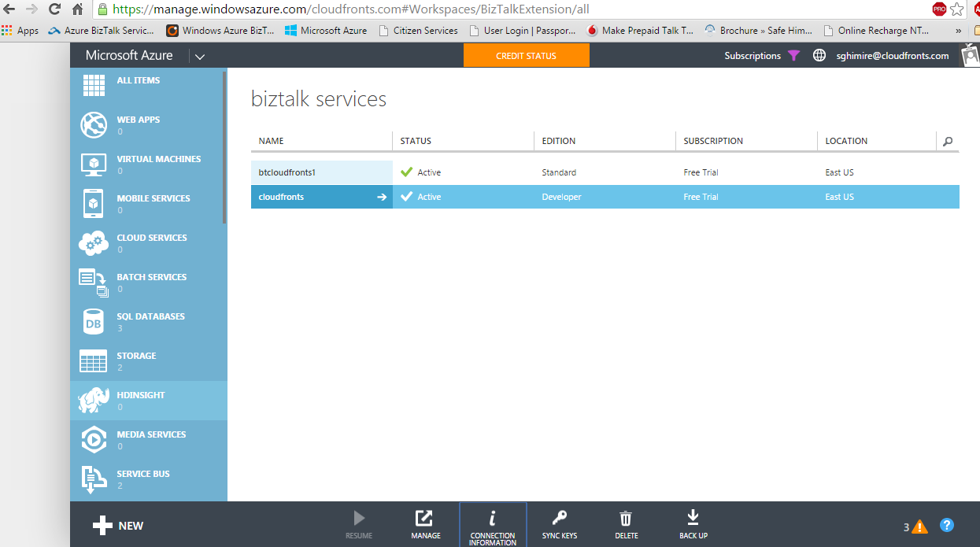The width and height of the screenshot is (980, 547).
Task: Show more bookmarks chevron
Action: [959, 31]
